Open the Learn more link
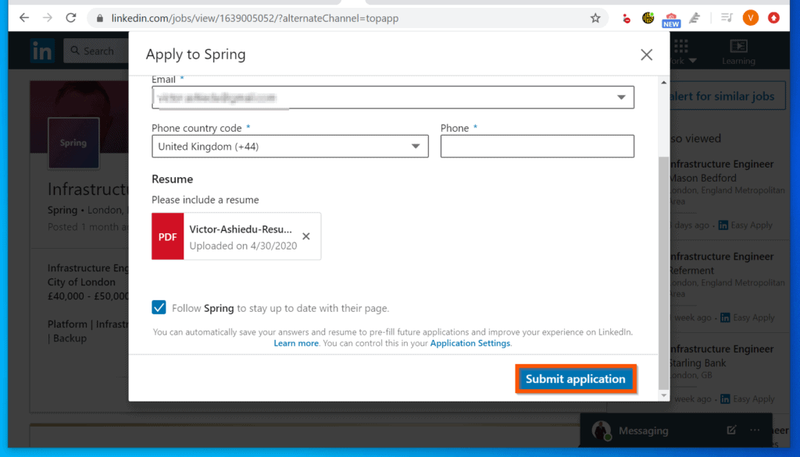800x457 pixels. click(x=296, y=343)
